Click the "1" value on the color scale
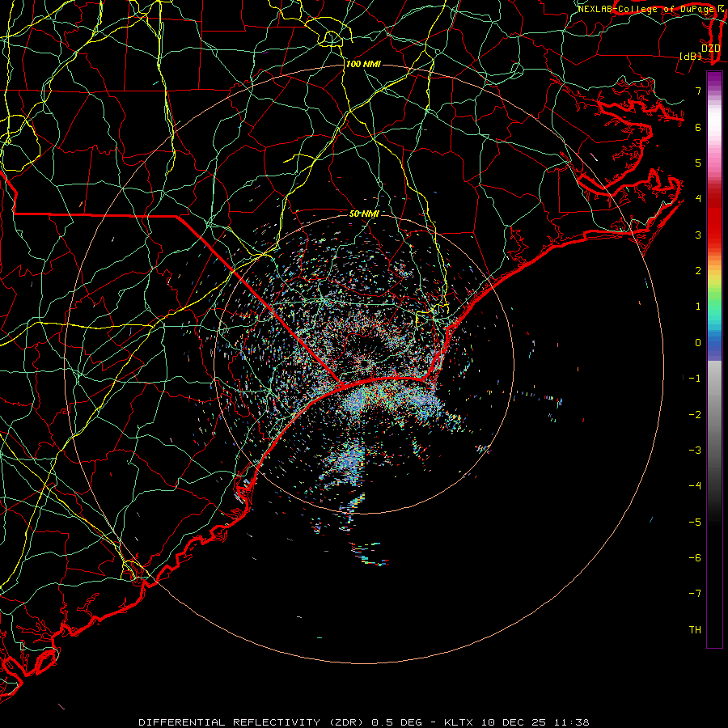This screenshot has width=728, height=728. point(698,307)
